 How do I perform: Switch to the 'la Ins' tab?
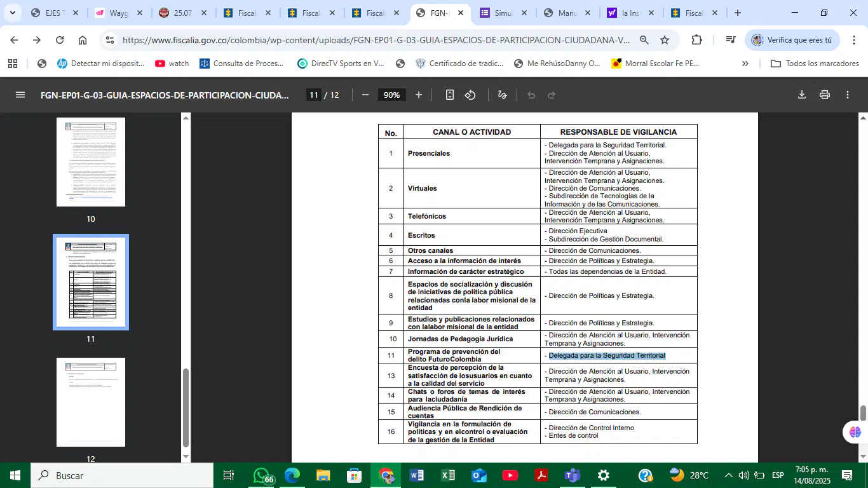coord(632,13)
